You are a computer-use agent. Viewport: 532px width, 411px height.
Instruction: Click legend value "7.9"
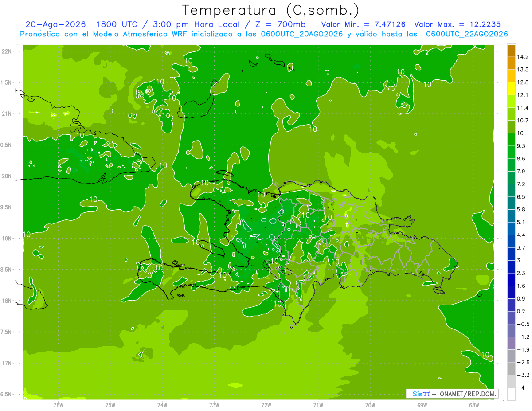pyautogui.click(x=521, y=171)
